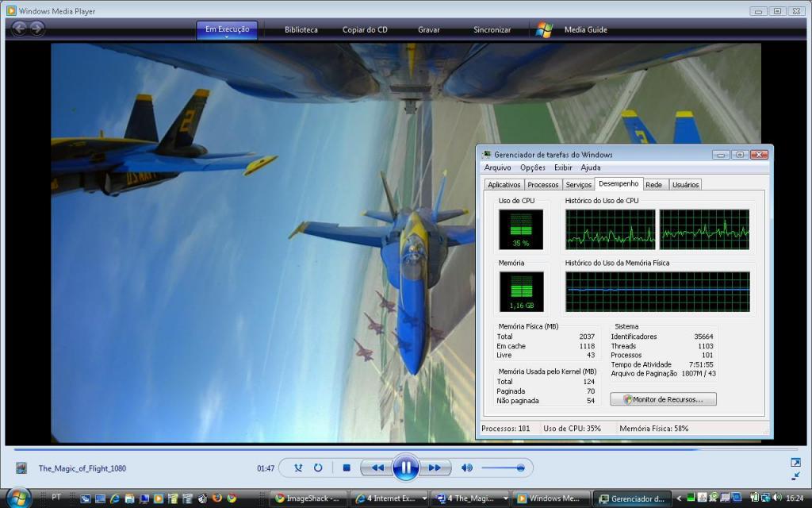Open the Exibir menu in Task Manager

click(562, 167)
